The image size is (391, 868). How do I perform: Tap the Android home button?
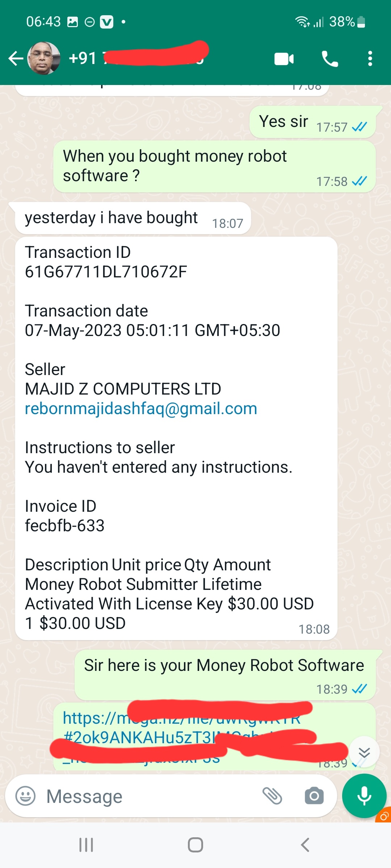195,845
